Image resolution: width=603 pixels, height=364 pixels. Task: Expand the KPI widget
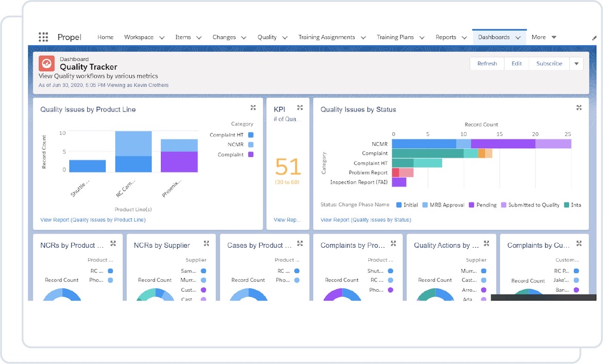click(300, 108)
